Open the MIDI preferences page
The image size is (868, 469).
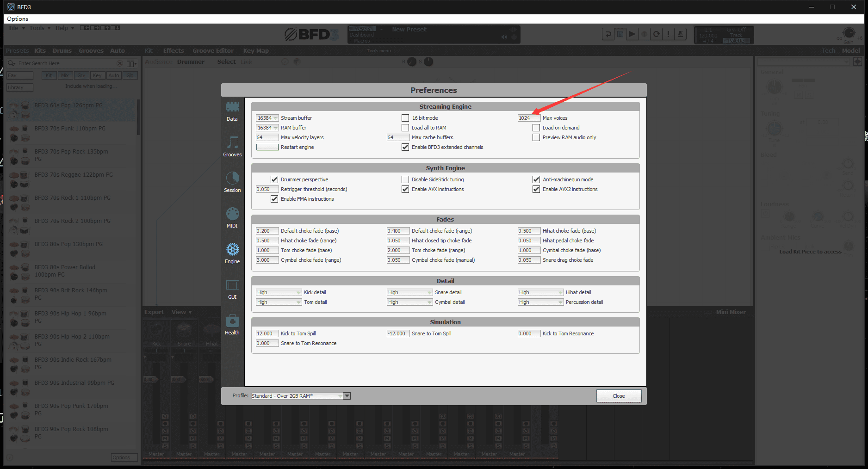pyautogui.click(x=232, y=218)
